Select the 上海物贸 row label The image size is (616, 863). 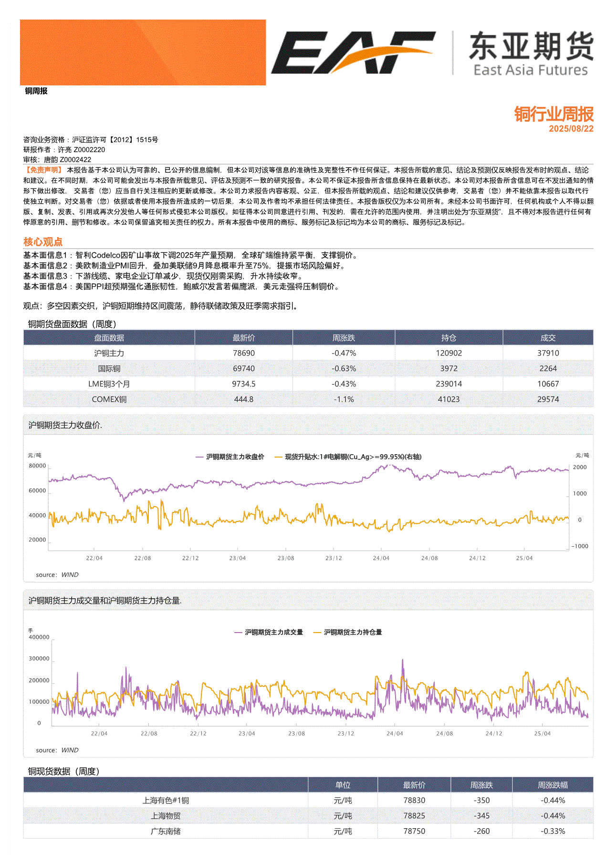click(x=166, y=816)
